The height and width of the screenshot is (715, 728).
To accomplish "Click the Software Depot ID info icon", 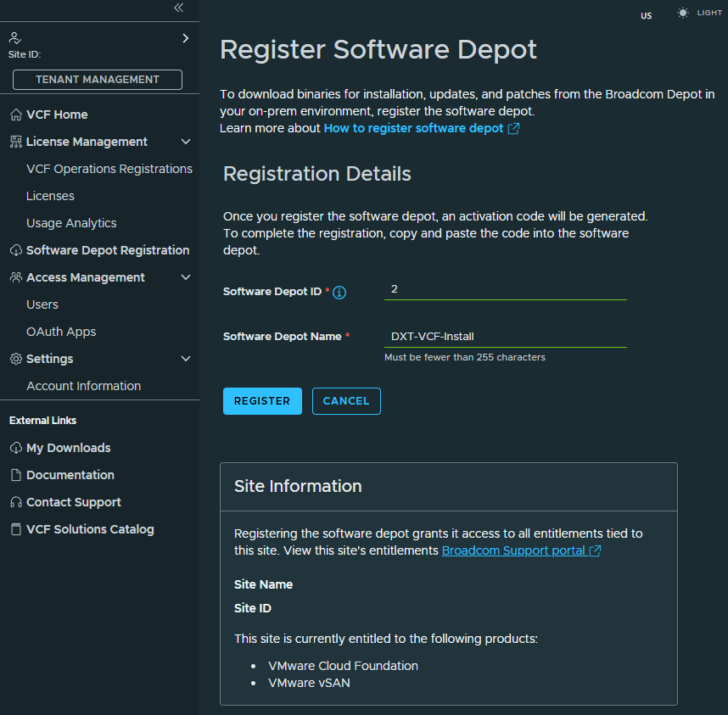I will [339, 293].
